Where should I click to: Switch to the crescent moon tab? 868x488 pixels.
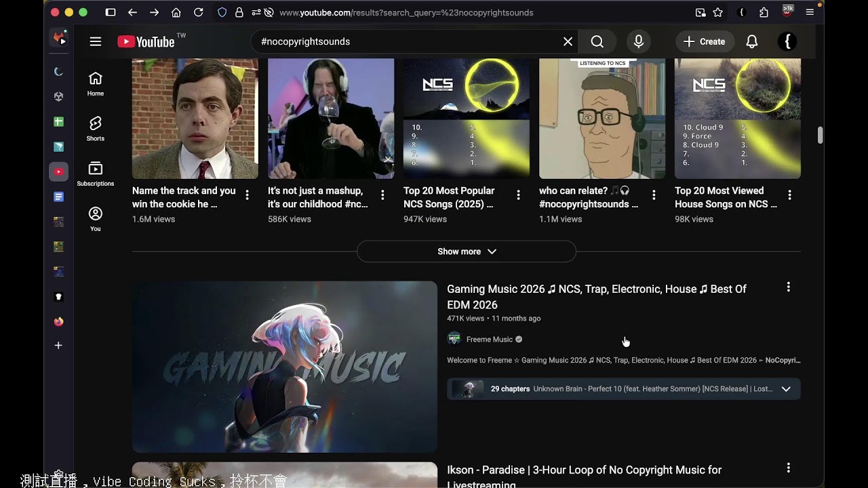[x=59, y=72]
